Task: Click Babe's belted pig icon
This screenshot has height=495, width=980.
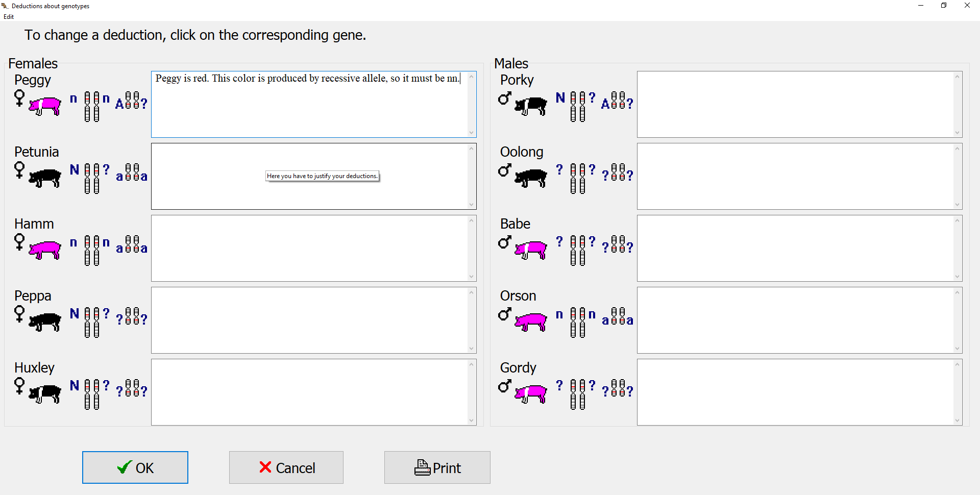Action: (x=531, y=250)
